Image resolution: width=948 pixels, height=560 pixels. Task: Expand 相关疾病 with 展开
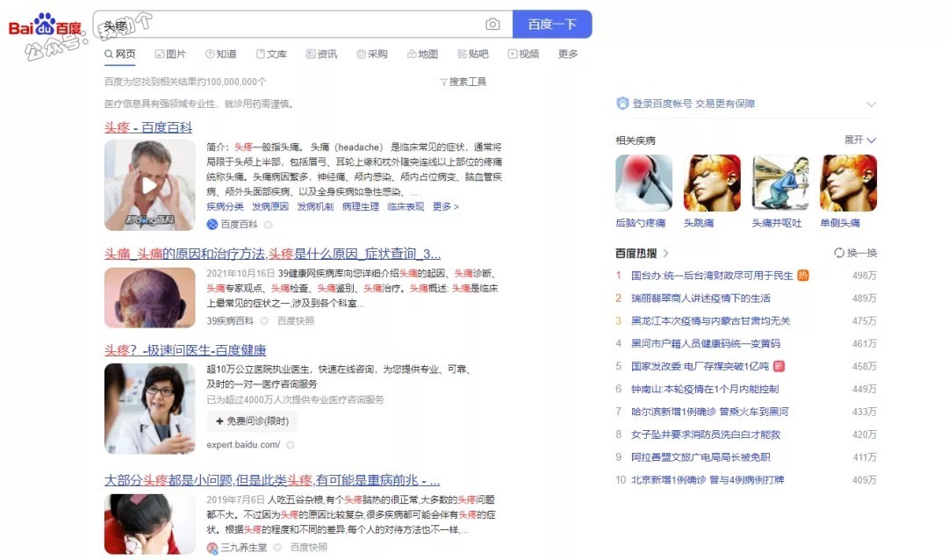(x=860, y=140)
